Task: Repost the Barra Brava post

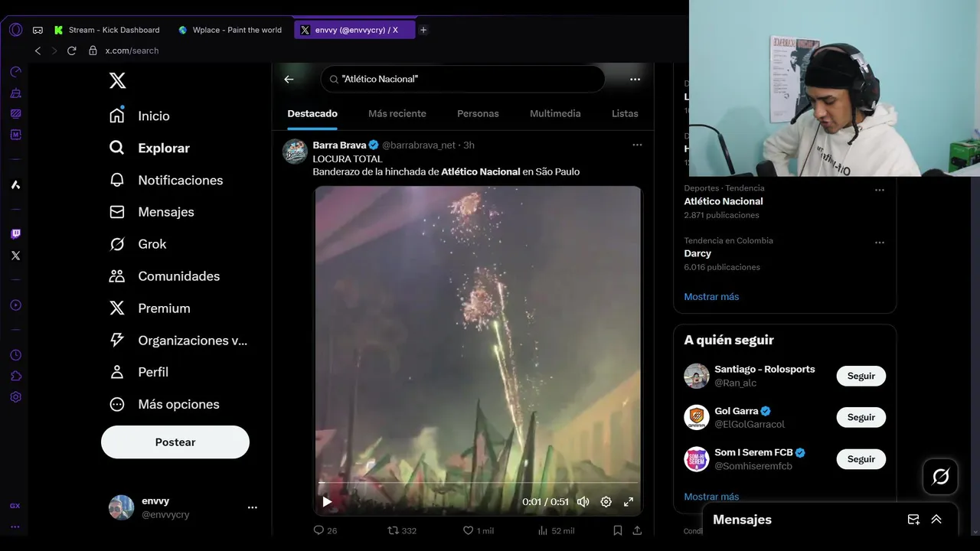Action: pyautogui.click(x=402, y=530)
